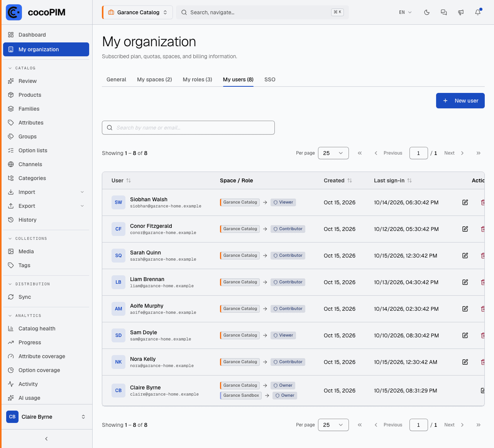Go to Products in sidebar
Screen dimensions: 494x448
(46, 95)
